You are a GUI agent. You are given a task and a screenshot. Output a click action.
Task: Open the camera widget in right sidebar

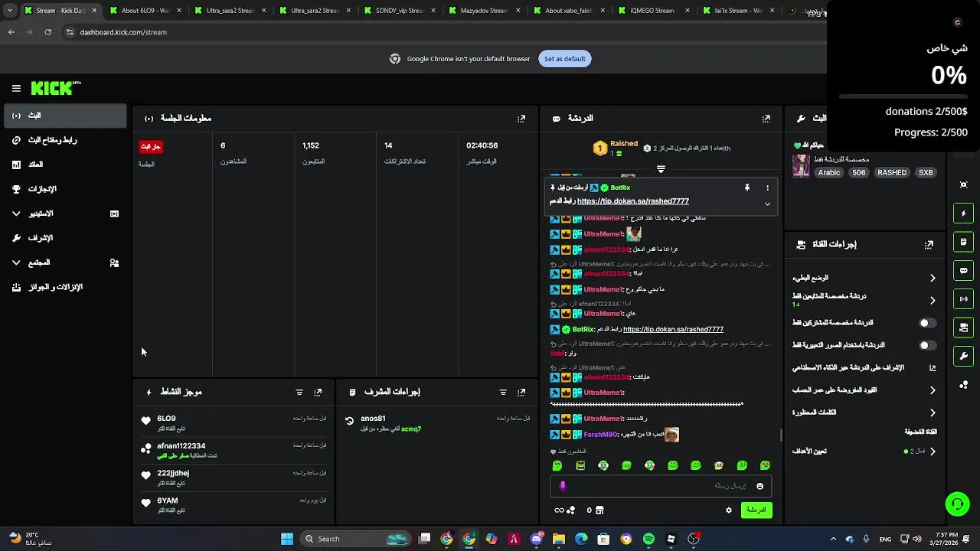click(963, 328)
